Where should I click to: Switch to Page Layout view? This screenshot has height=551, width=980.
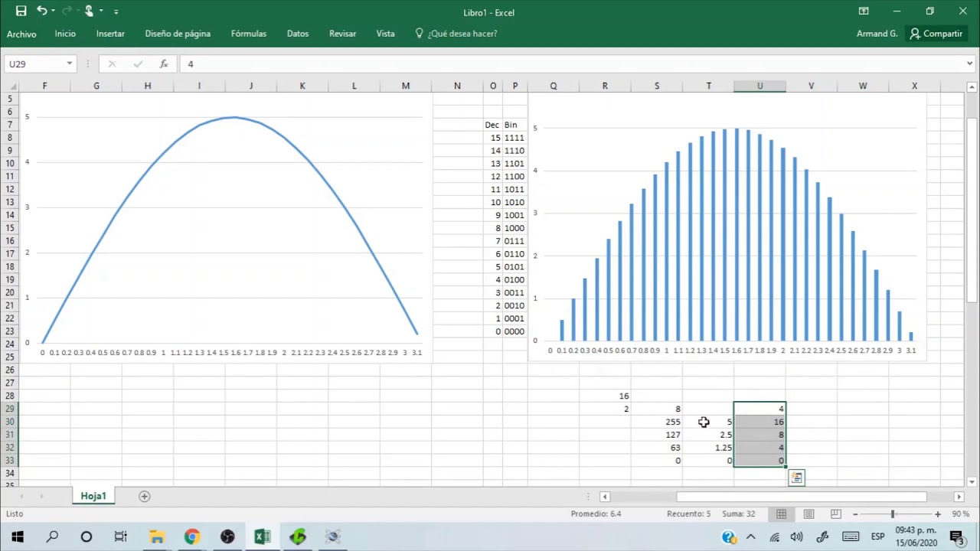pos(808,514)
